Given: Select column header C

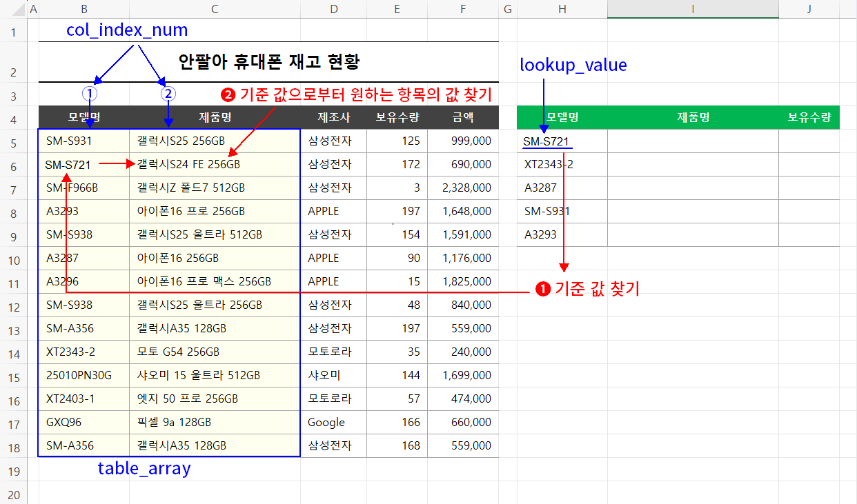Looking at the screenshot, I should (x=215, y=9).
